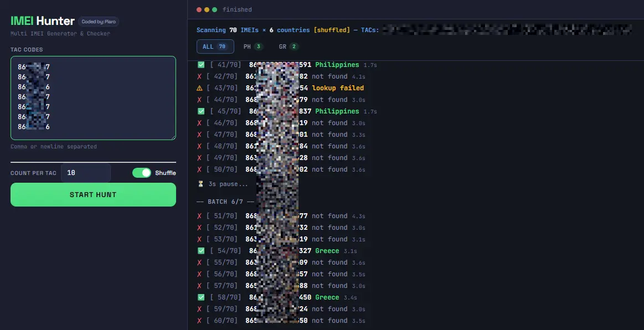Click the red X icon on row 44/70
Image resolution: width=644 pixels, height=330 pixels.
199,100
